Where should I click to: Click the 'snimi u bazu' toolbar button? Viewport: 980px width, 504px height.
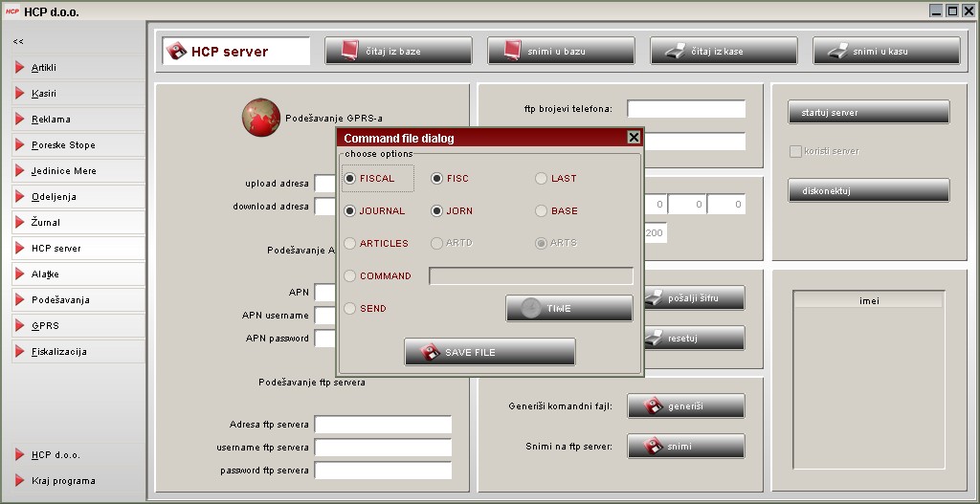click(x=561, y=51)
